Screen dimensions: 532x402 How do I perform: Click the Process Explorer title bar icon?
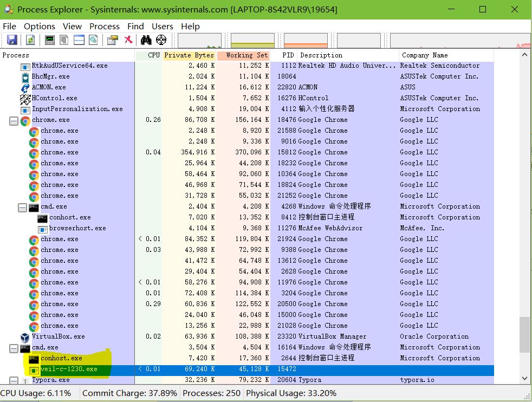point(9,9)
